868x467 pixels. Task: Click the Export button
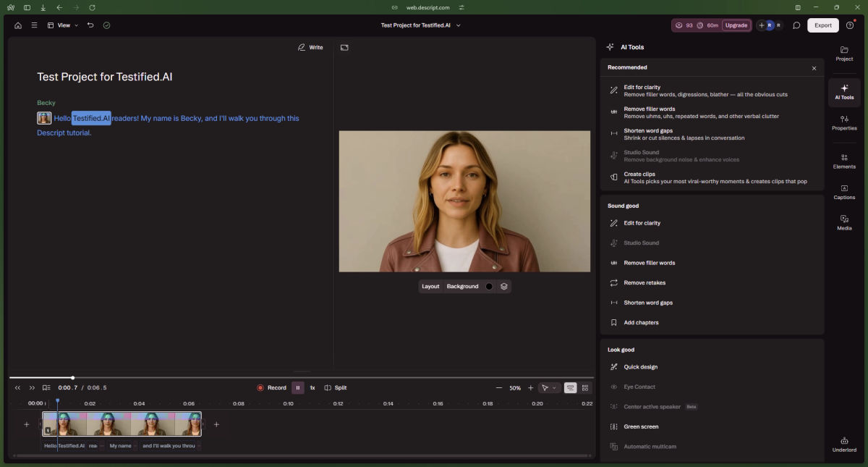822,25
